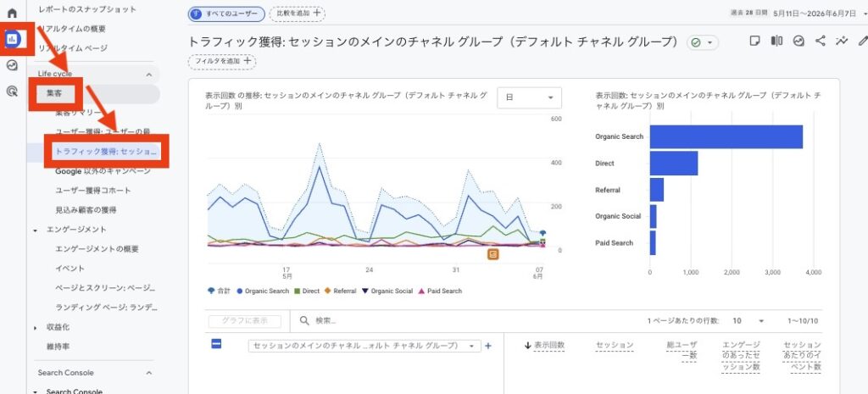Collapse the Life cycle section chevron

pos(149,75)
